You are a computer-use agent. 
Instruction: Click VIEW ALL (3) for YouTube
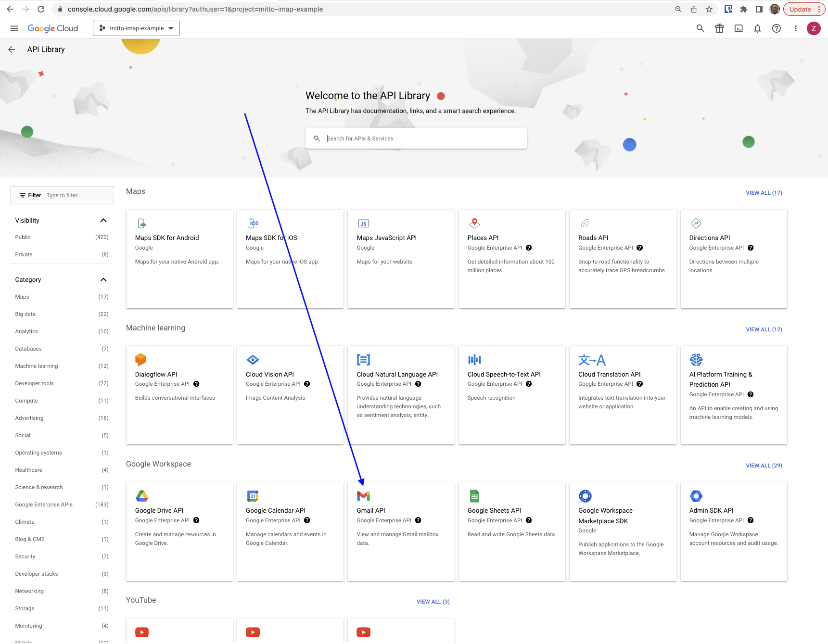(433, 602)
